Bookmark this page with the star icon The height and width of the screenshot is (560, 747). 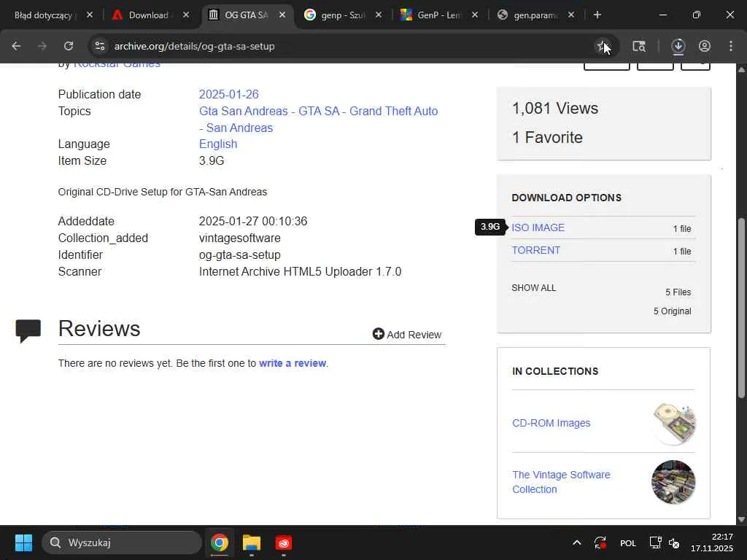point(602,46)
